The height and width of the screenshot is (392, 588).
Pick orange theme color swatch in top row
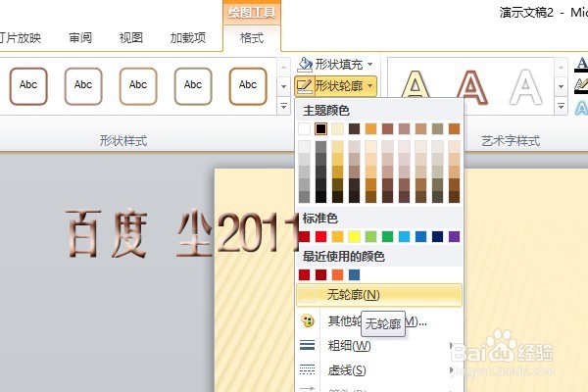pos(370,128)
